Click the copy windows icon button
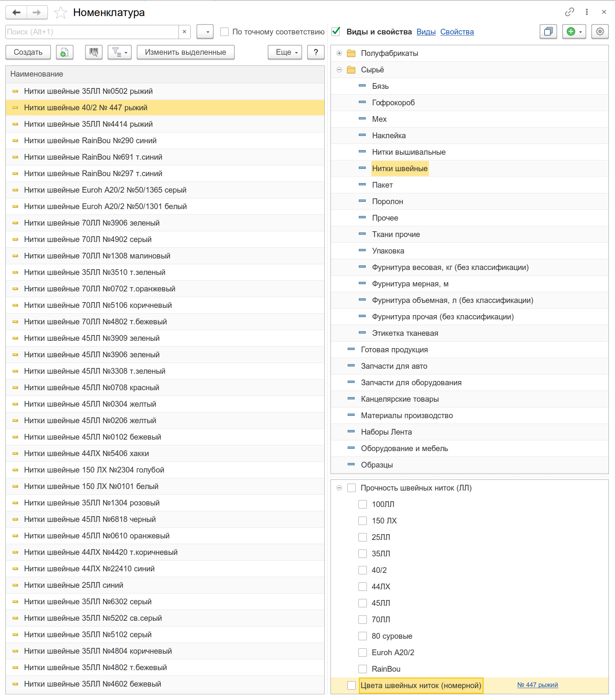615x700 pixels. (548, 31)
